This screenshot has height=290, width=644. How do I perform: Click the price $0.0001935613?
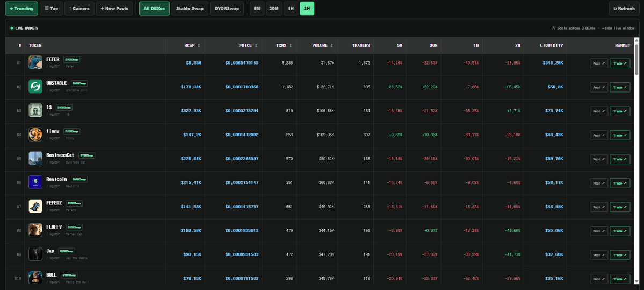[x=242, y=231]
